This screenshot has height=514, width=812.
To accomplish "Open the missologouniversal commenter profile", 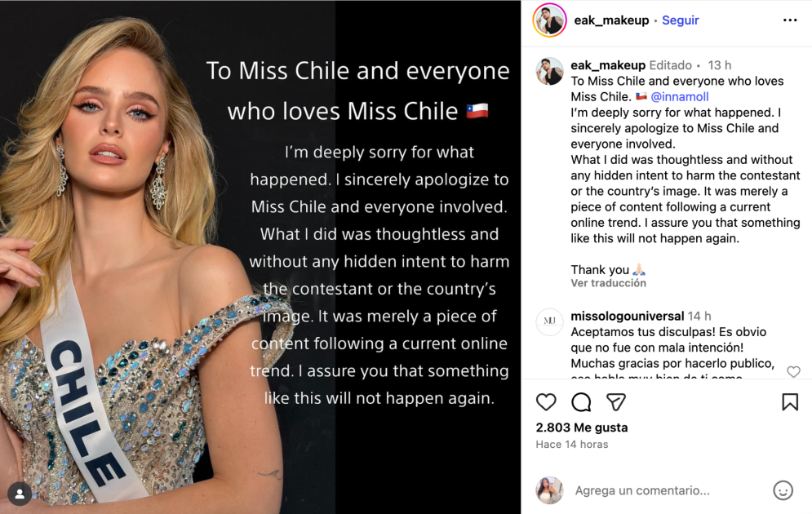I will click(x=627, y=316).
